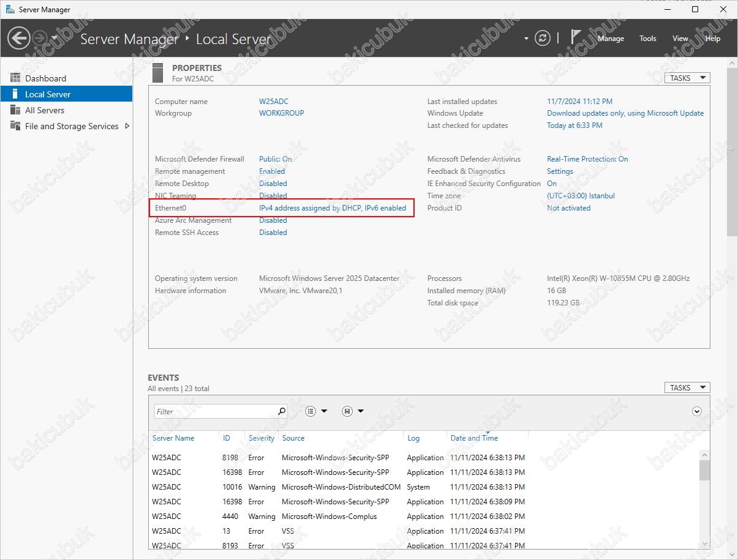Click Azure Arc Management Disabled link
Image resolution: width=738 pixels, height=560 pixels.
coord(273,220)
